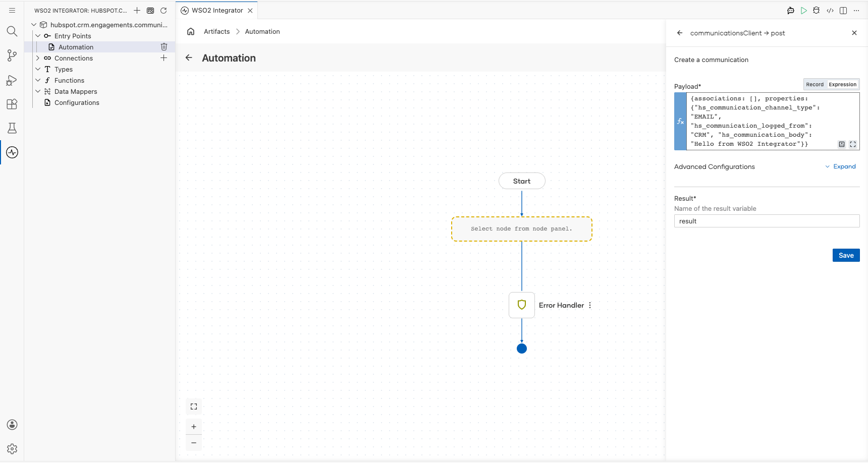Expand the Advanced Configurations section
The image size is (868, 463).
point(841,166)
